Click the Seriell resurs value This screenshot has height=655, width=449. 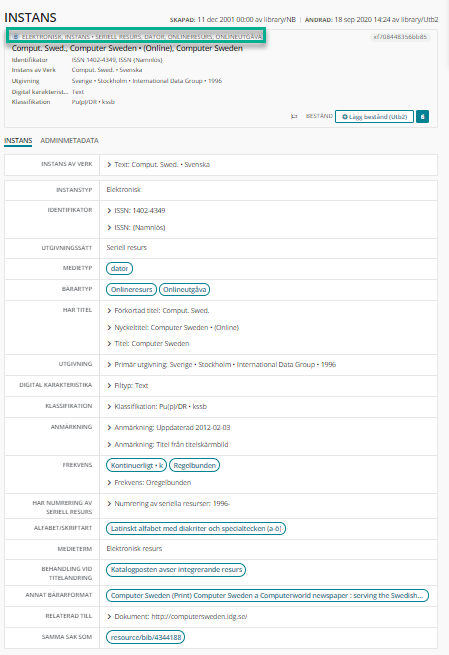(127, 248)
